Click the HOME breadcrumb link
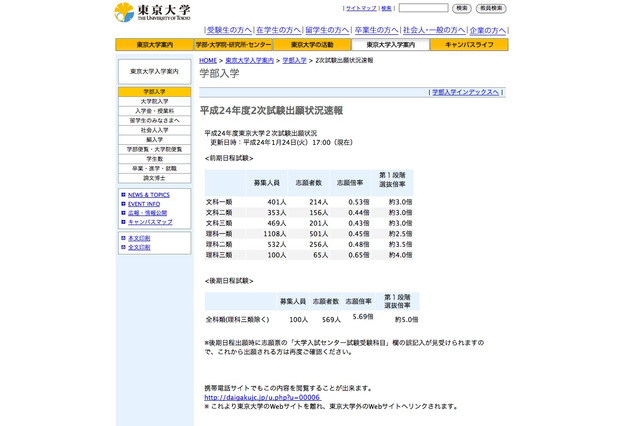This screenshot has height=426, width=640. pyautogui.click(x=208, y=60)
